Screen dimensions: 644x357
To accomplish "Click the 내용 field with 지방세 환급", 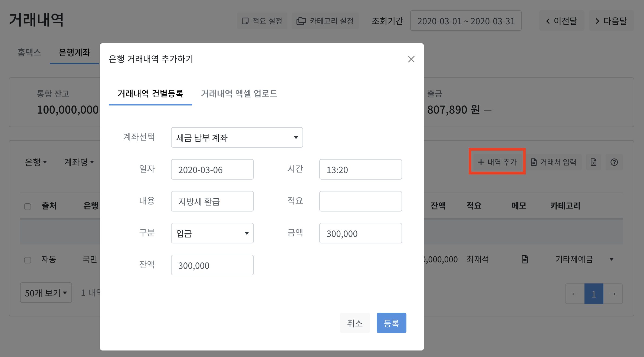I will point(212,201).
